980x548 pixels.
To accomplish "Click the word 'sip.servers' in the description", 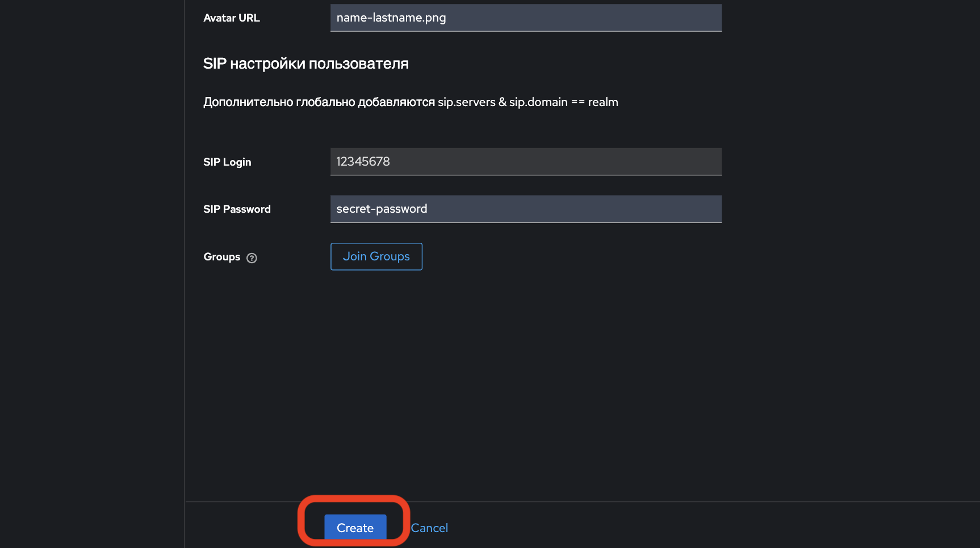I will point(466,102).
